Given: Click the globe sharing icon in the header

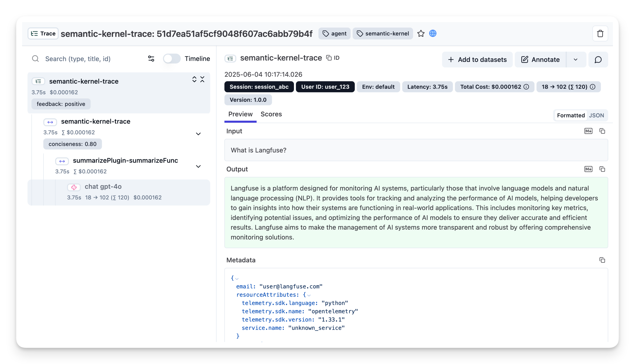Looking at the screenshot, I should pyautogui.click(x=433, y=33).
